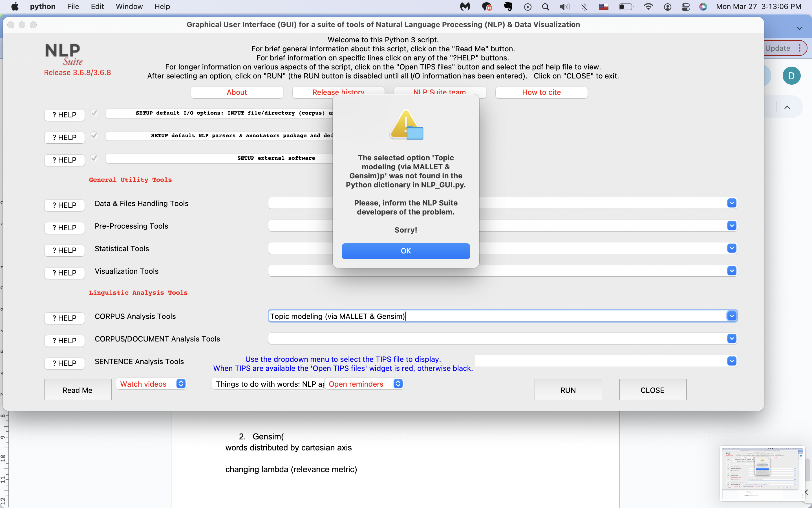This screenshot has width=812, height=508.
Task: Click the teal D profile avatar
Action: pyautogui.click(x=791, y=76)
